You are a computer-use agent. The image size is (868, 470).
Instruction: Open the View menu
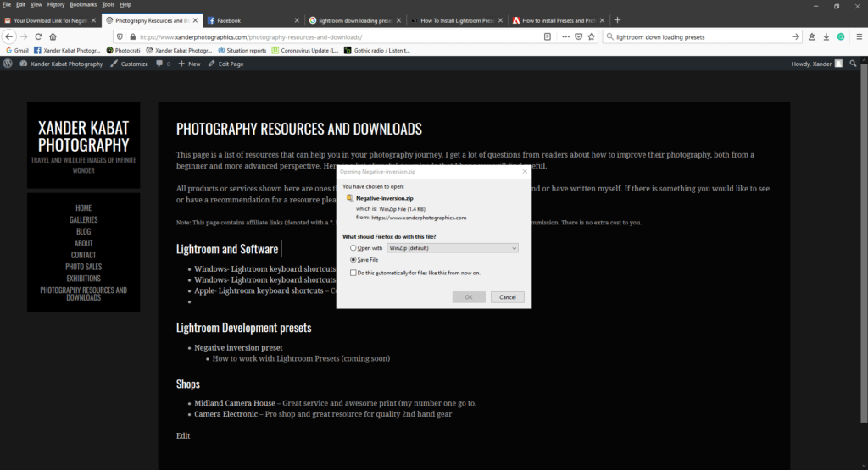(36, 4)
